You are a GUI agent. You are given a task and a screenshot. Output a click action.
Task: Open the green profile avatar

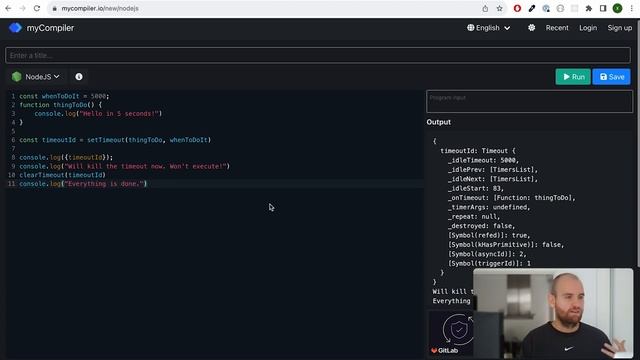pos(617,8)
